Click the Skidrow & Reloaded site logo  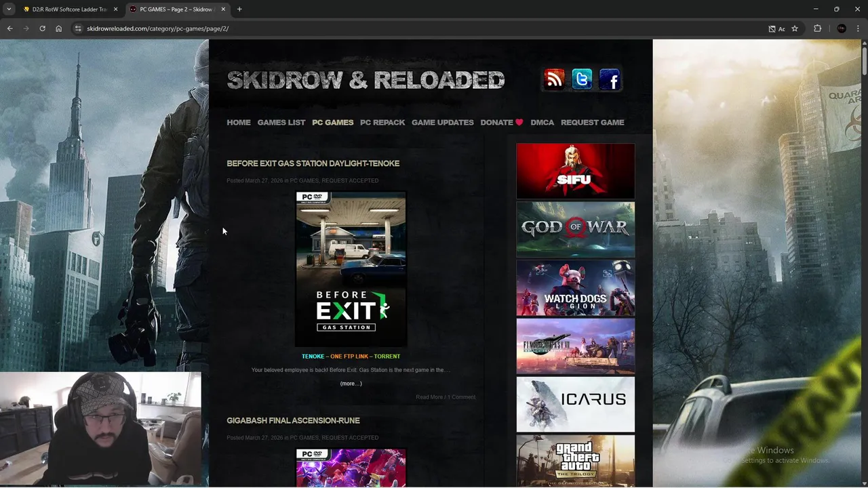[x=366, y=80]
